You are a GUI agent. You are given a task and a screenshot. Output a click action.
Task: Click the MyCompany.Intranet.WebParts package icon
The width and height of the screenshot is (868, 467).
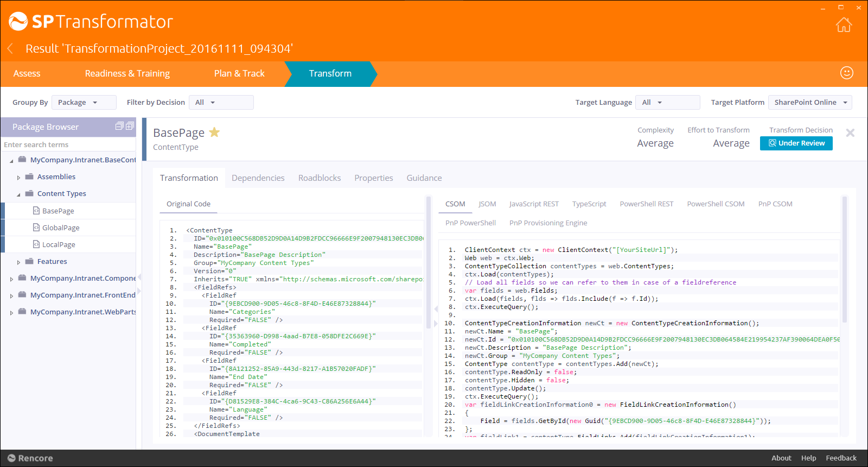tap(22, 312)
